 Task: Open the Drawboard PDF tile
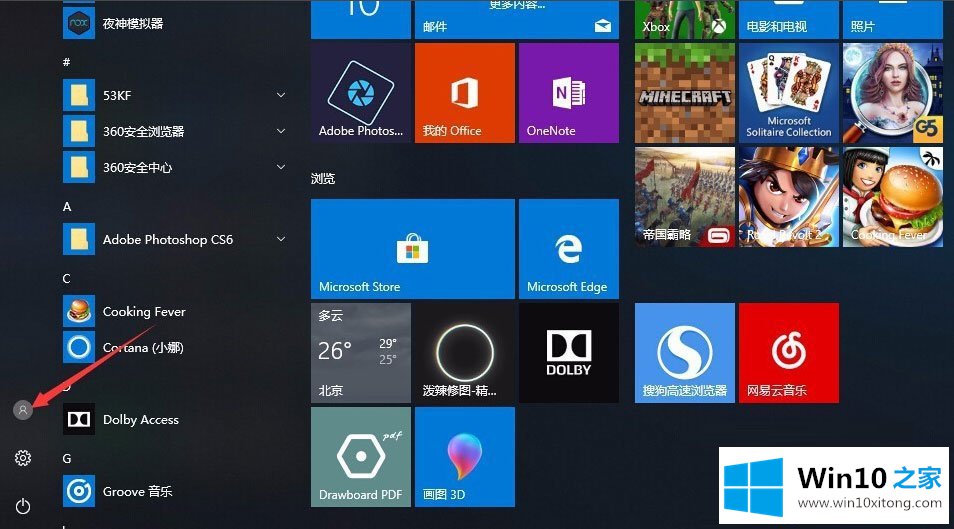pyautogui.click(x=361, y=457)
